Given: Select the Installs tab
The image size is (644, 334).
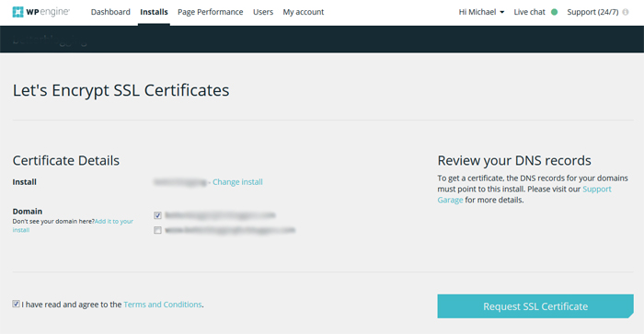Looking at the screenshot, I should point(154,12).
